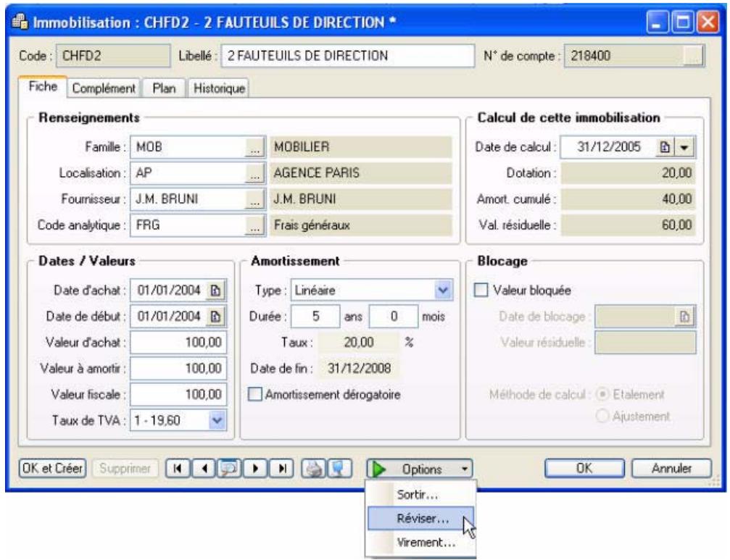Open Code analytique lookup ellipsis button
Screen dimensions: 730x560
point(255,225)
